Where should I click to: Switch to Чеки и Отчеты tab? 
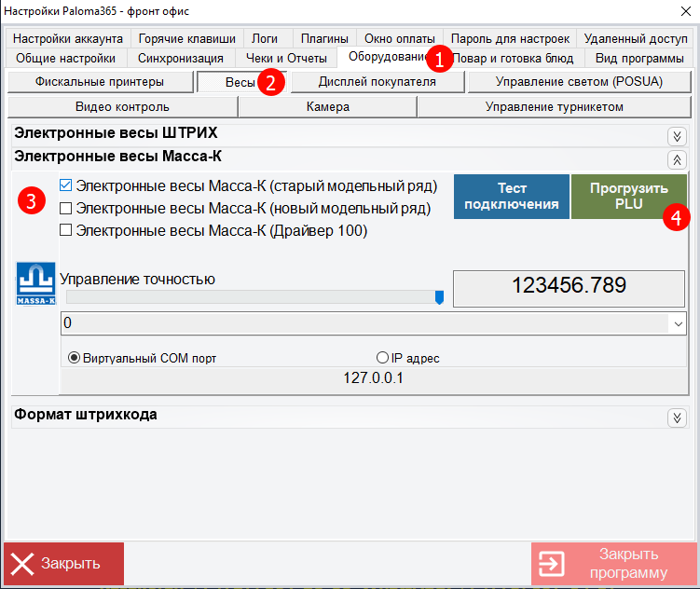click(286, 58)
